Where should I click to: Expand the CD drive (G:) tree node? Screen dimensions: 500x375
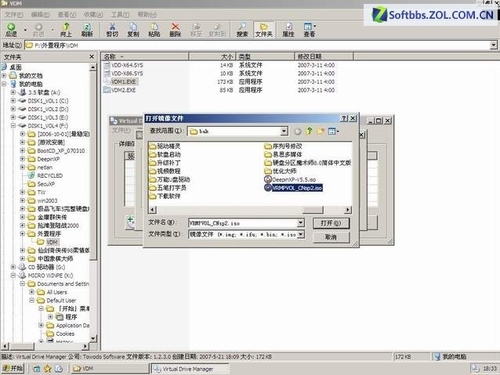[13, 267]
